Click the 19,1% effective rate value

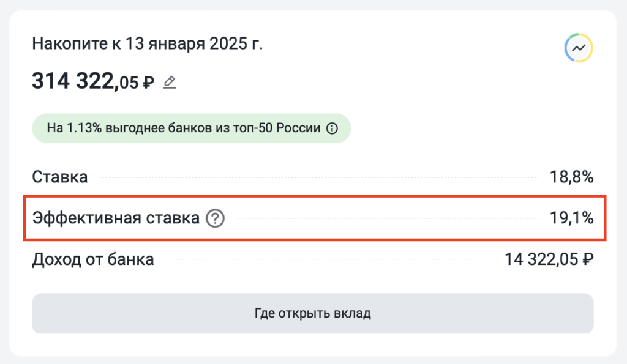coord(572,218)
